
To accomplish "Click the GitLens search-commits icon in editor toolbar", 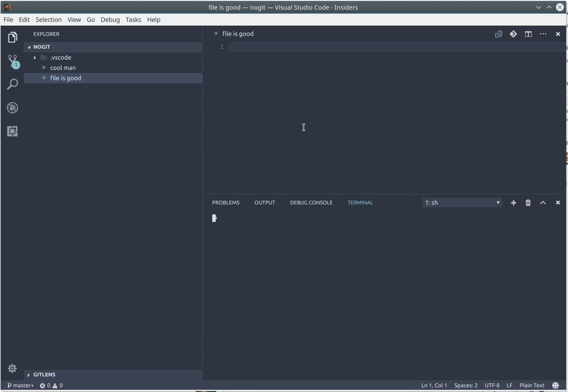I will (498, 34).
